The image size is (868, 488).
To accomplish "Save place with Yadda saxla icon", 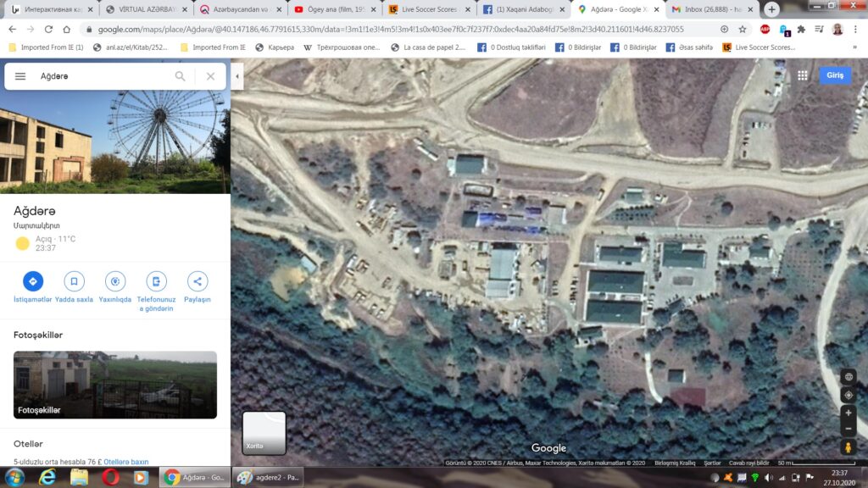I will pos(74,281).
